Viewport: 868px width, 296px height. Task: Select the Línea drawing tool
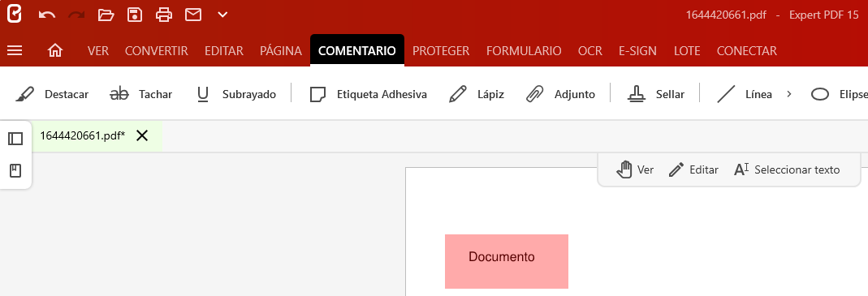(x=744, y=95)
